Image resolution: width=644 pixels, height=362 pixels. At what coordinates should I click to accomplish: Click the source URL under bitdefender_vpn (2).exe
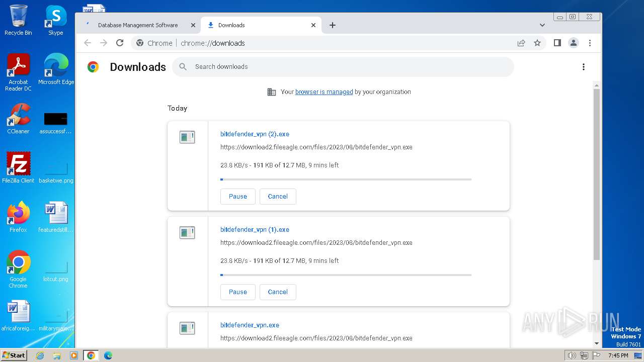click(316, 147)
